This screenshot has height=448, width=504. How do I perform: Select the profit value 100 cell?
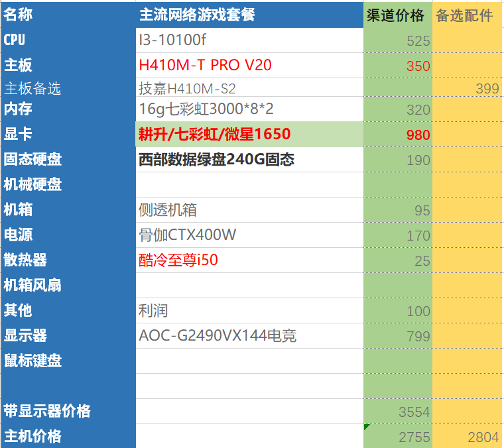[398, 311]
